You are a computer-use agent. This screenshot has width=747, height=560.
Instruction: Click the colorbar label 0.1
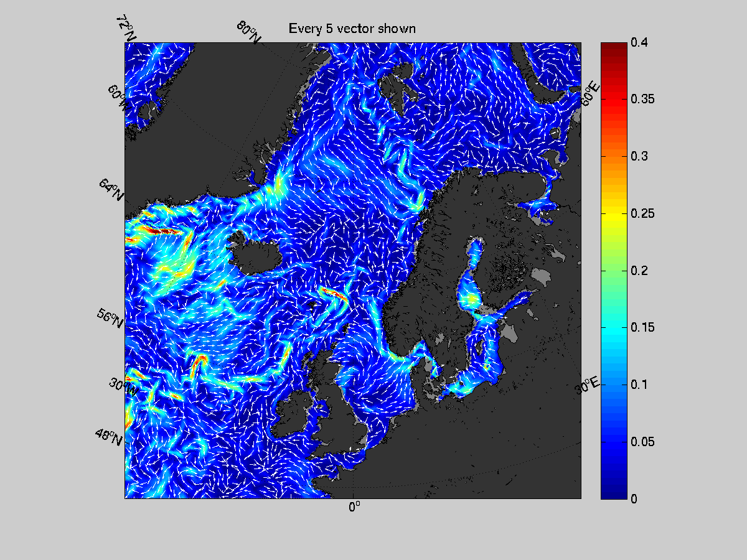(x=638, y=385)
